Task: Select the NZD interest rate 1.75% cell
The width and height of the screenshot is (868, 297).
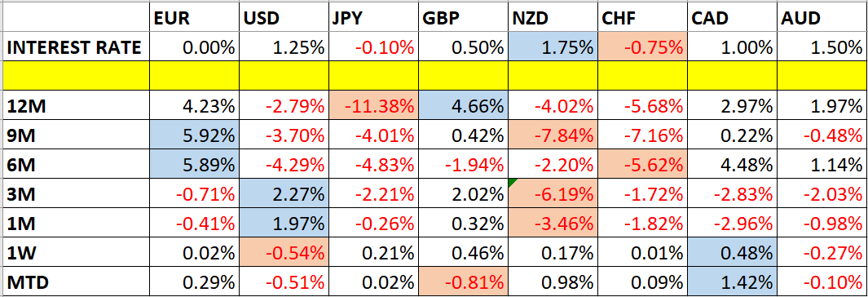Action: 553,47
